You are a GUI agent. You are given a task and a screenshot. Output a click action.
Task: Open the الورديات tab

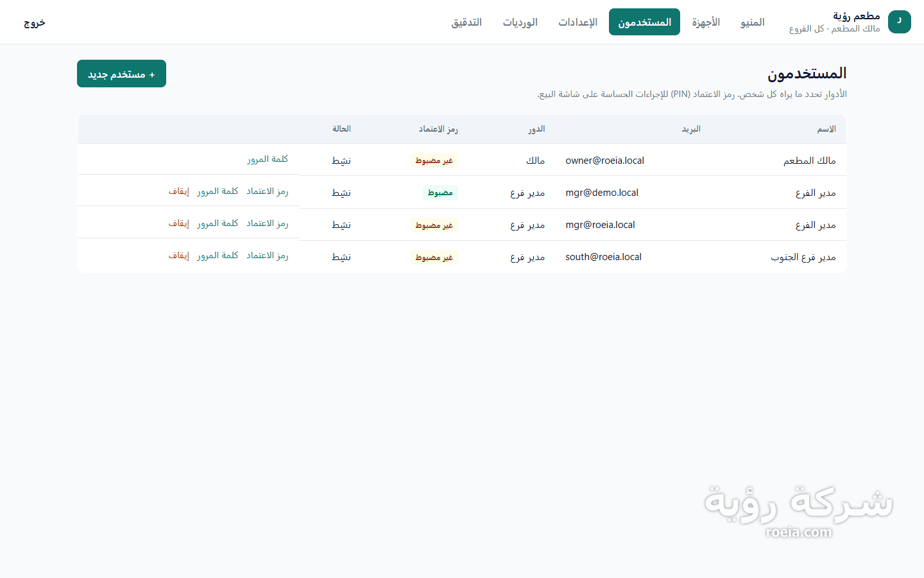tap(520, 22)
